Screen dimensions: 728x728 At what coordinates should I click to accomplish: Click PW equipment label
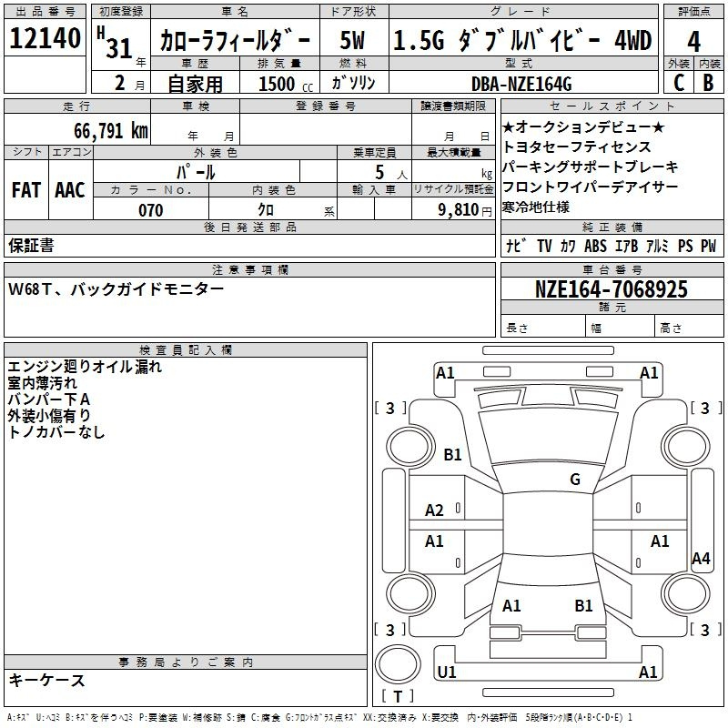[708, 246]
